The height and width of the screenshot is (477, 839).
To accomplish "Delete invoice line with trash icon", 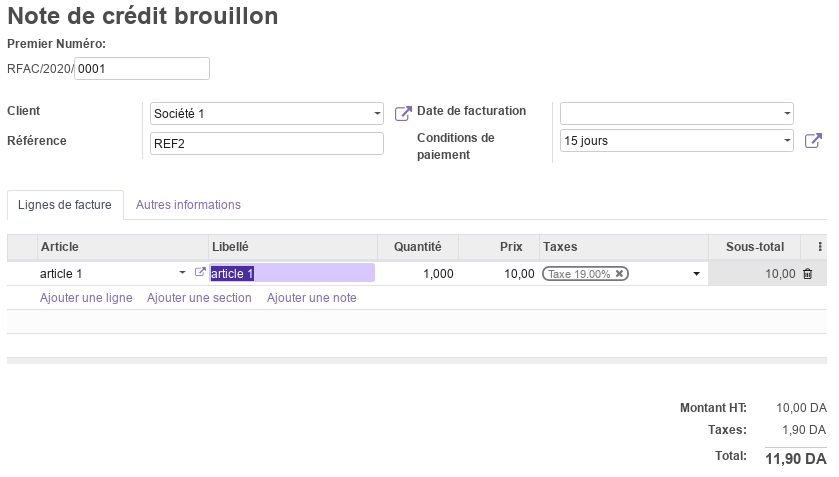I will pos(807,274).
